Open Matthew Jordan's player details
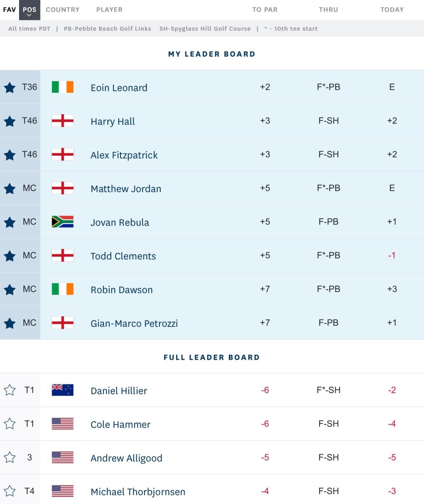 pos(126,189)
